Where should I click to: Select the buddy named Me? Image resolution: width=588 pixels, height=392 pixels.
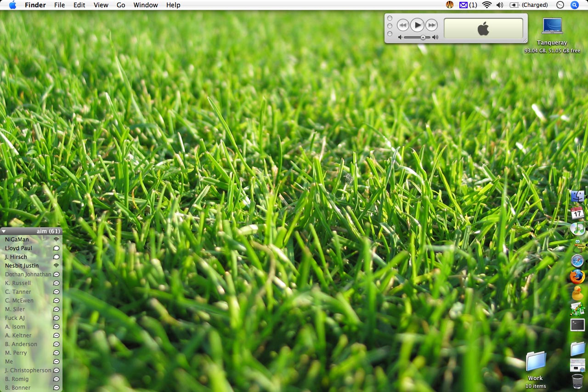pos(31,362)
